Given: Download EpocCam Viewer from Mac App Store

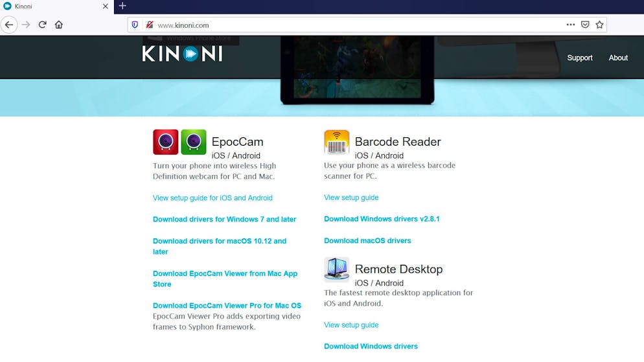Looking at the screenshot, I should pos(225,278).
